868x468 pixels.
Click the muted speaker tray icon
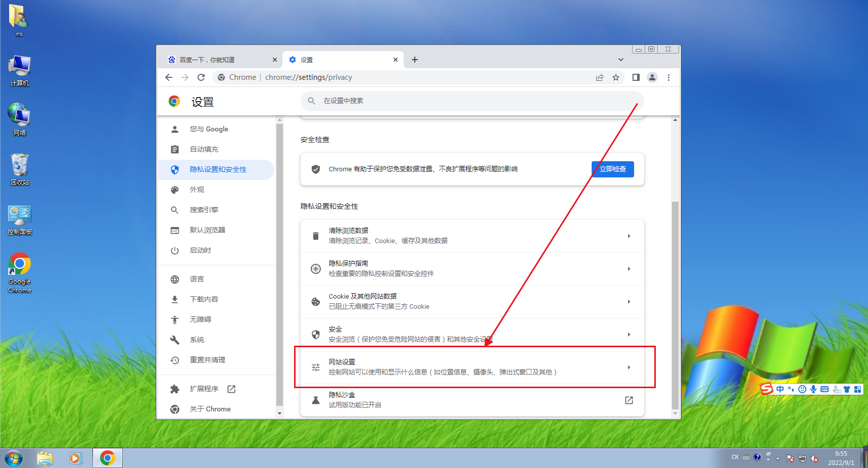[x=814, y=458]
